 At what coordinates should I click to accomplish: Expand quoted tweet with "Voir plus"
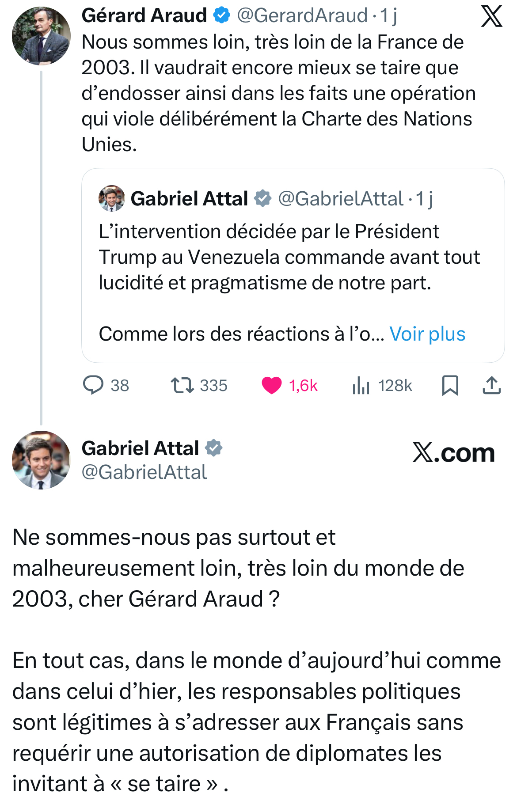(x=427, y=334)
